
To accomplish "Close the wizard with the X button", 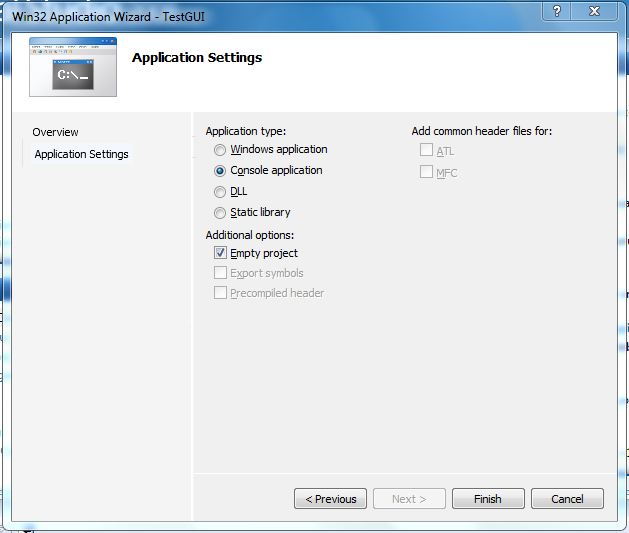I will pos(594,11).
